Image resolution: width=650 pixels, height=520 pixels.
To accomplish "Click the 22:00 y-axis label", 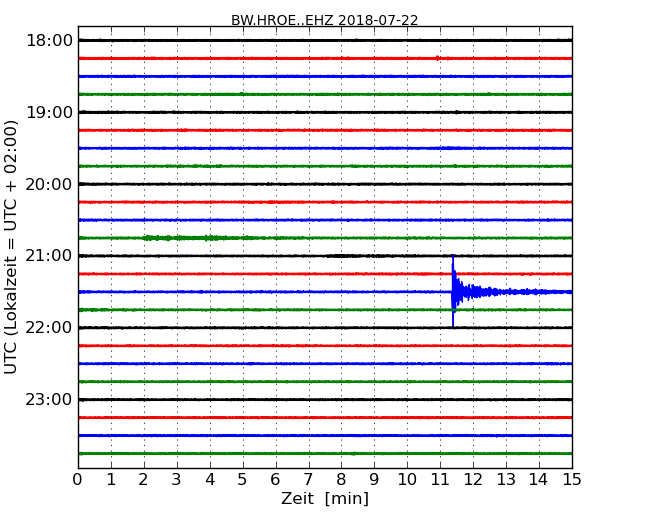I will [49, 328].
